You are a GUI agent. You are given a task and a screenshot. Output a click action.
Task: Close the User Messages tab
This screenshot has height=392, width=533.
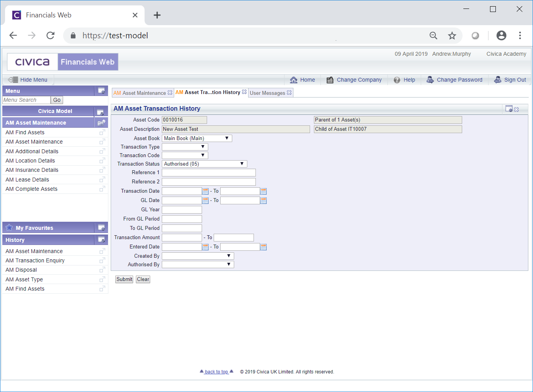pos(289,92)
